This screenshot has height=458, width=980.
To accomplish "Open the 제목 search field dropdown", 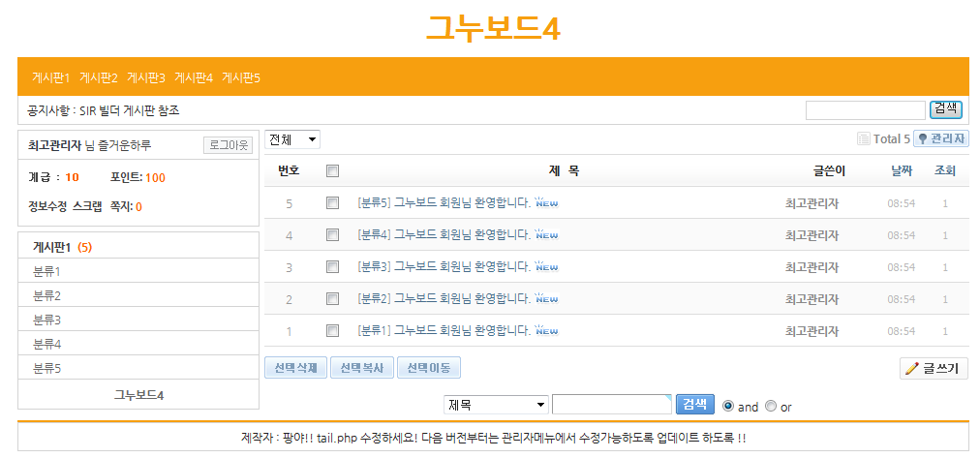I will [496, 405].
